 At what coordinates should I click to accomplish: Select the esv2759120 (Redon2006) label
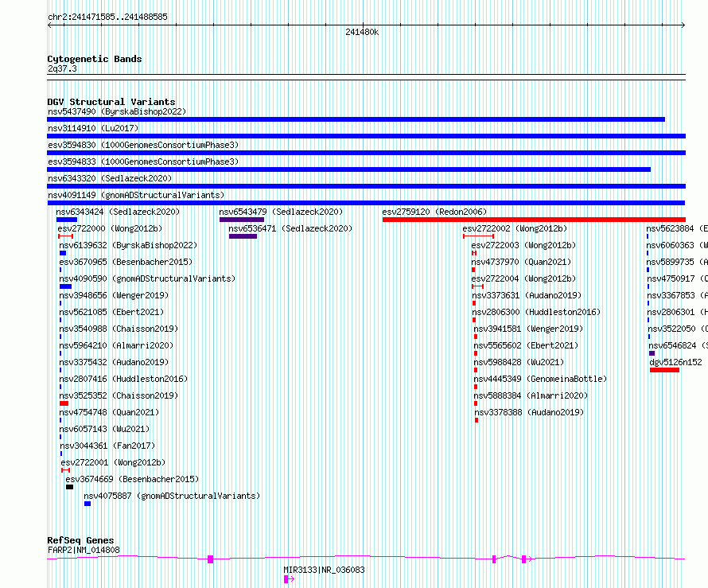click(434, 212)
